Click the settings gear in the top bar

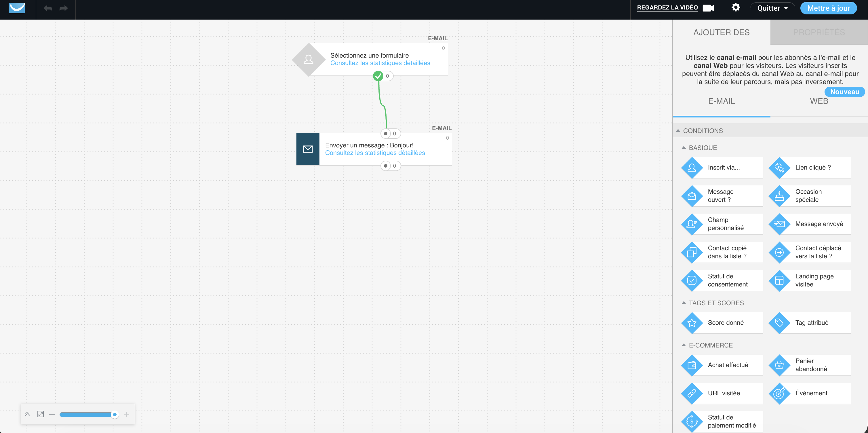(x=736, y=7)
